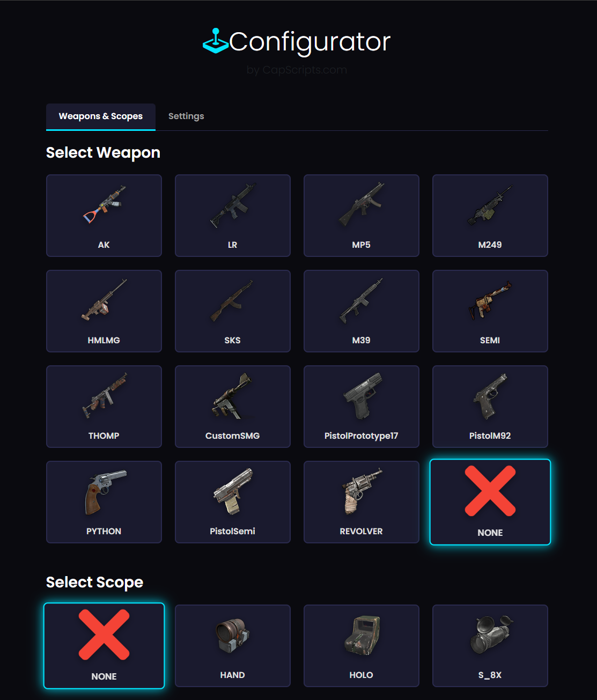This screenshot has height=700, width=597.
Task: Choose the PYTHON revolver
Action: 104,502
